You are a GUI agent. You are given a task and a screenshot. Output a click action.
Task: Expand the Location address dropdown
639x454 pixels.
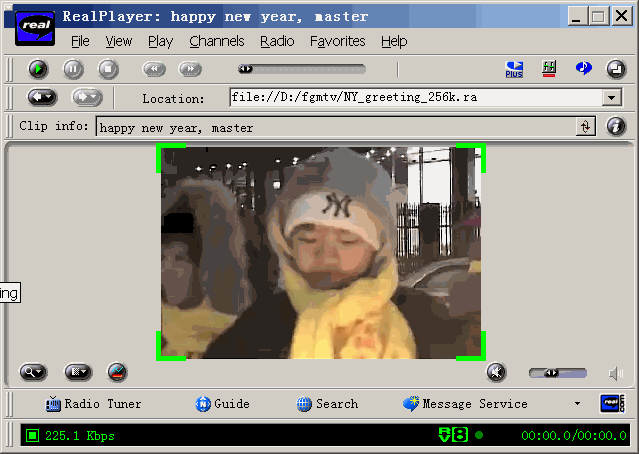point(612,98)
